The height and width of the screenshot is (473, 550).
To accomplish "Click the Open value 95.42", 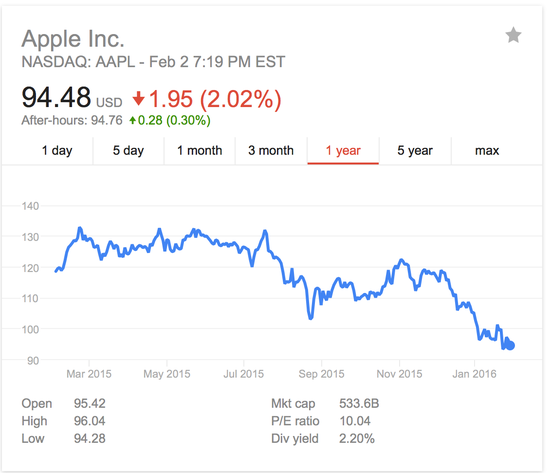I will pyautogui.click(x=89, y=404).
